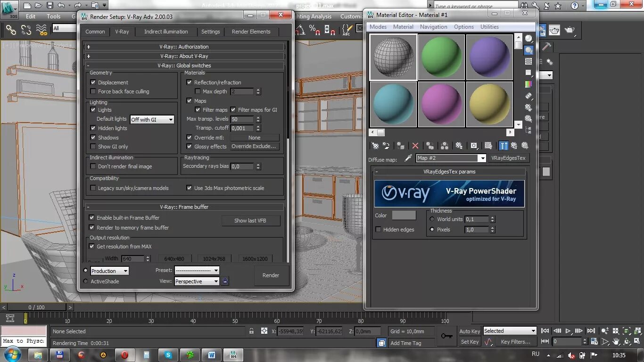The height and width of the screenshot is (362, 644).
Task: Toggle the checkered Background icon in Material Editor
Action: click(529, 61)
